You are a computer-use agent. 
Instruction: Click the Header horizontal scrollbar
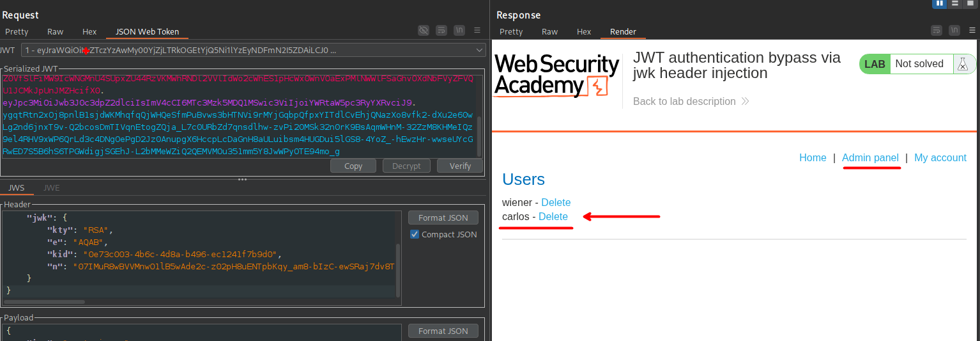pos(45,301)
